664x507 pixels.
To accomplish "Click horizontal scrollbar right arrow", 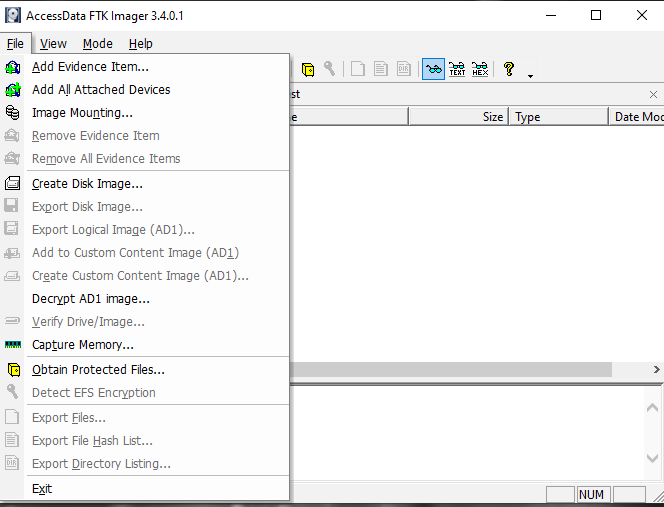I will coord(656,369).
